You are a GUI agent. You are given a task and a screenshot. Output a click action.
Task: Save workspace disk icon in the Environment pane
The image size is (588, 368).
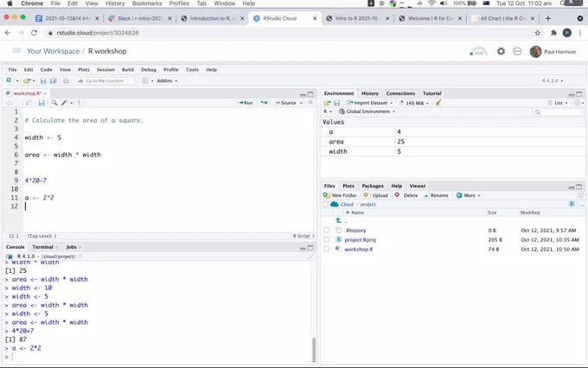click(x=336, y=103)
